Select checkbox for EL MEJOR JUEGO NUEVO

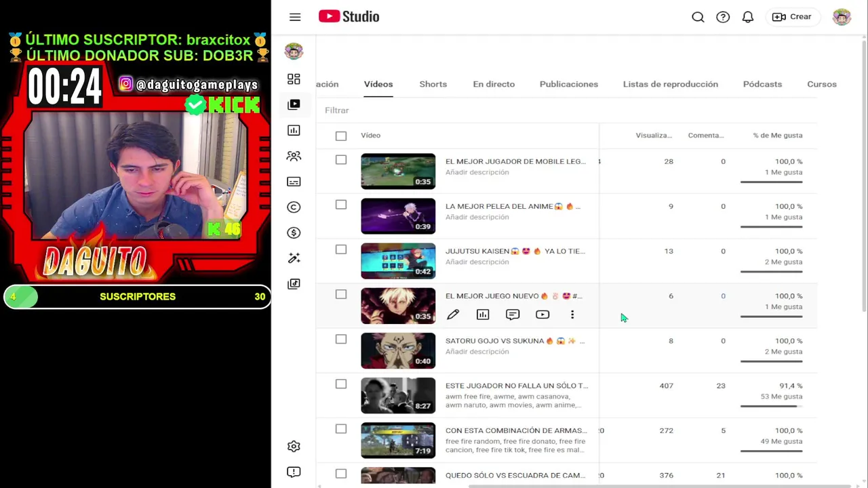pos(341,294)
